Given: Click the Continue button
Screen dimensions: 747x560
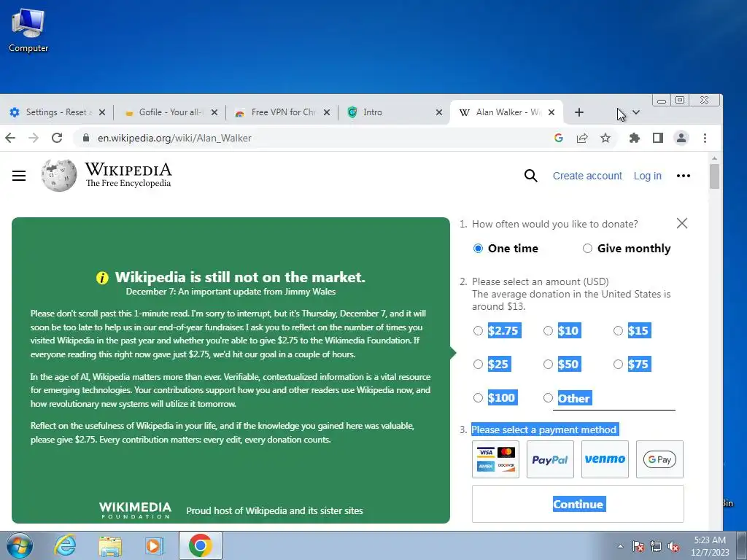Looking at the screenshot, I should point(578,504).
